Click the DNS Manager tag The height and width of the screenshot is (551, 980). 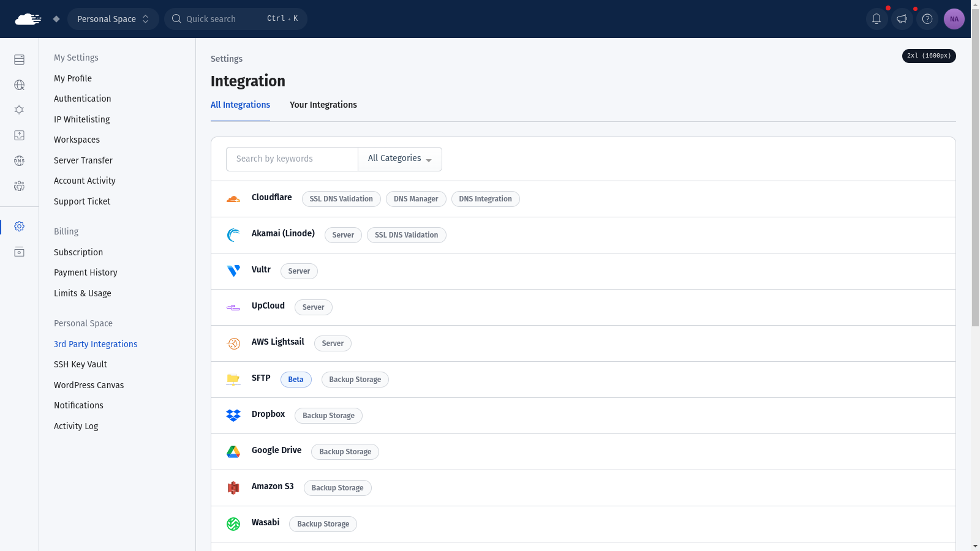pyautogui.click(x=416, y=199)
